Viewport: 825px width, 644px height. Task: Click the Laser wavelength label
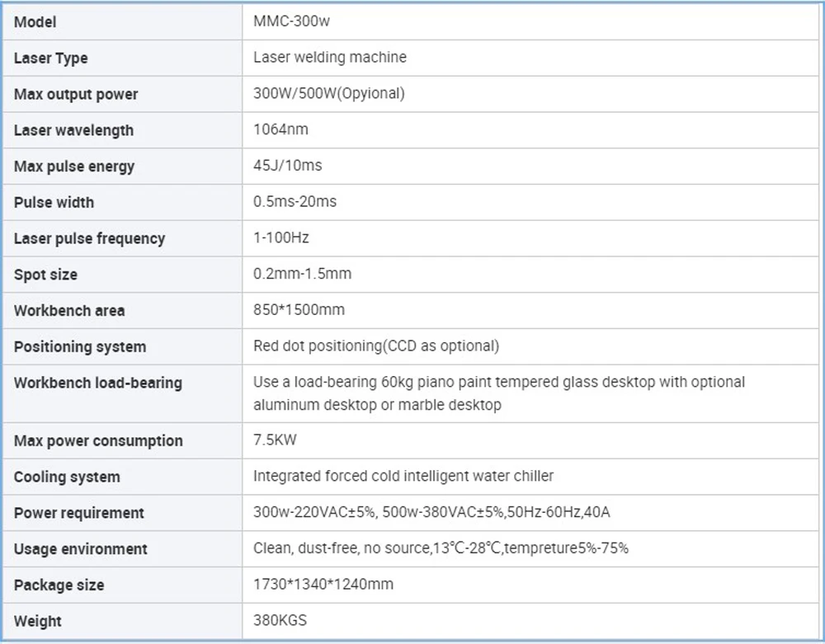coord(73,130)
